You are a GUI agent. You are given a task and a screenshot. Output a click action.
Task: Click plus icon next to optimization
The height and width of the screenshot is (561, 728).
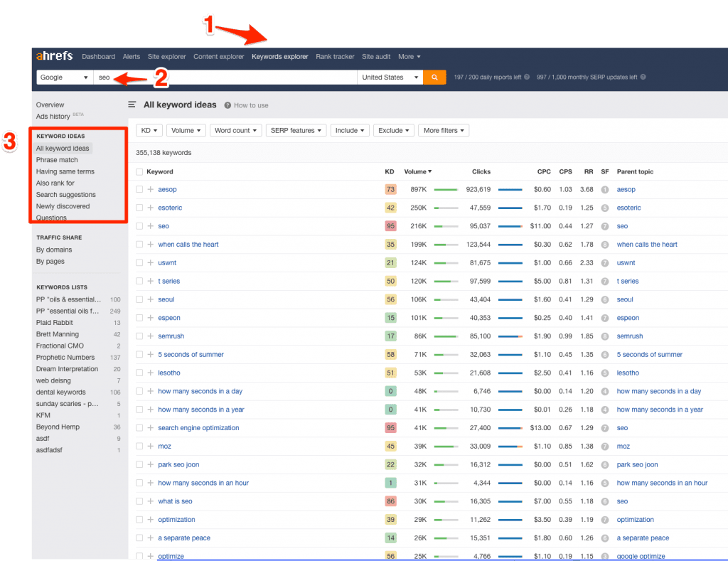(151, 520)
